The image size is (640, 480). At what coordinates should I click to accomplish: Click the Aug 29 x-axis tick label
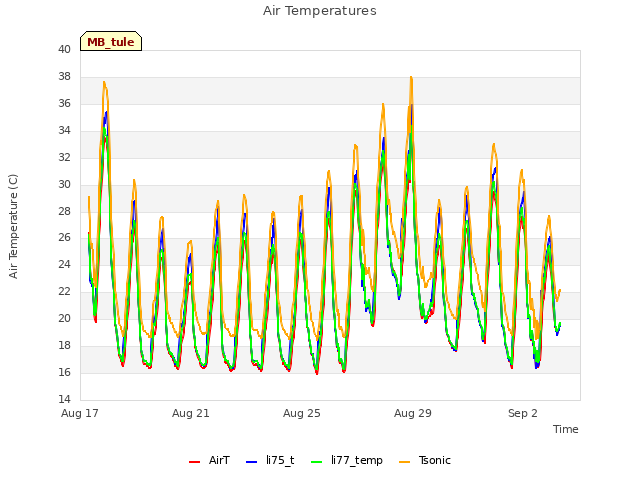pyautogui.click(x=413, y=413)
